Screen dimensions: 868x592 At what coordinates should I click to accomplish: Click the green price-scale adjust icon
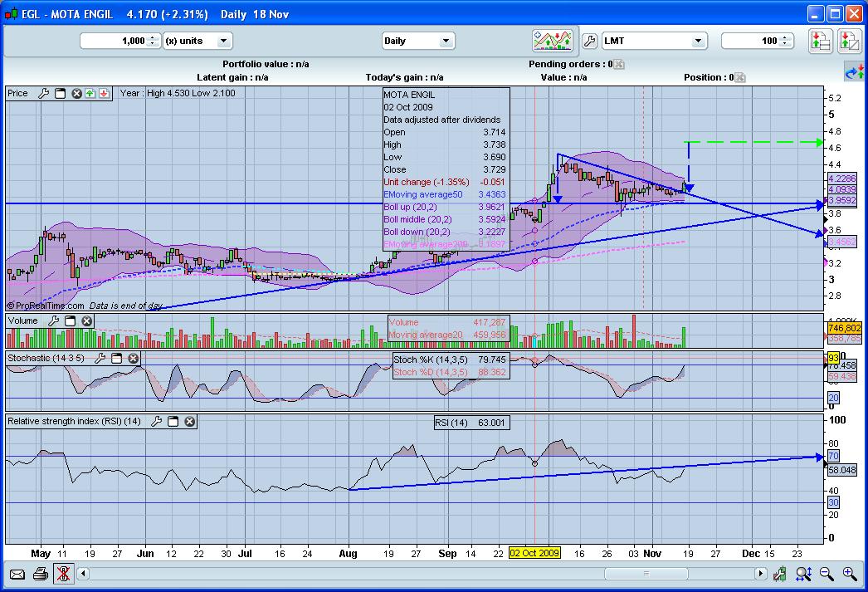pos(780,575)
